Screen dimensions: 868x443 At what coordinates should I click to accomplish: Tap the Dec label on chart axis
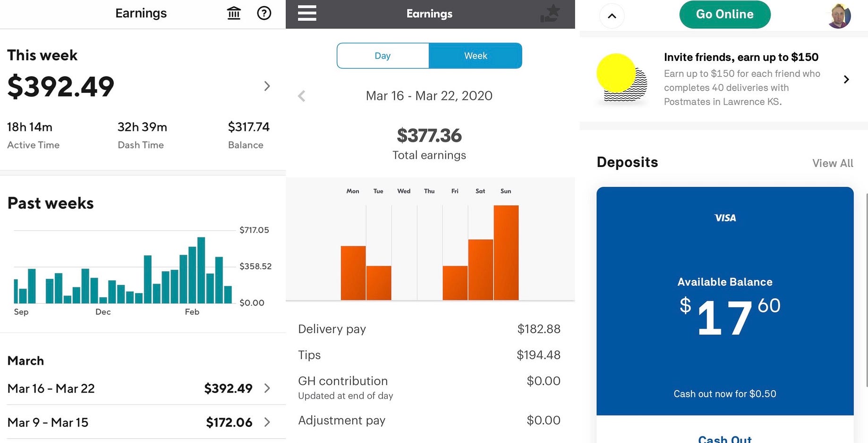tap(103, 312)
